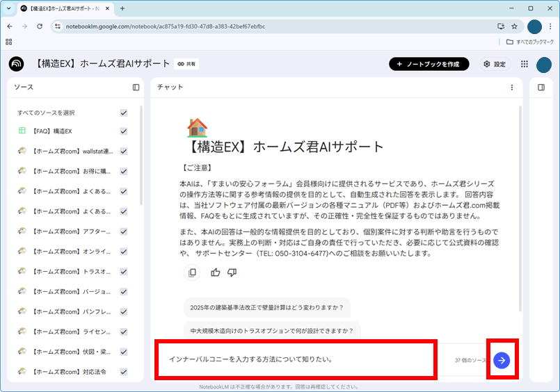Toggle checkbox for アフター source
Screen dimensions: 560x392
point(124,231)
